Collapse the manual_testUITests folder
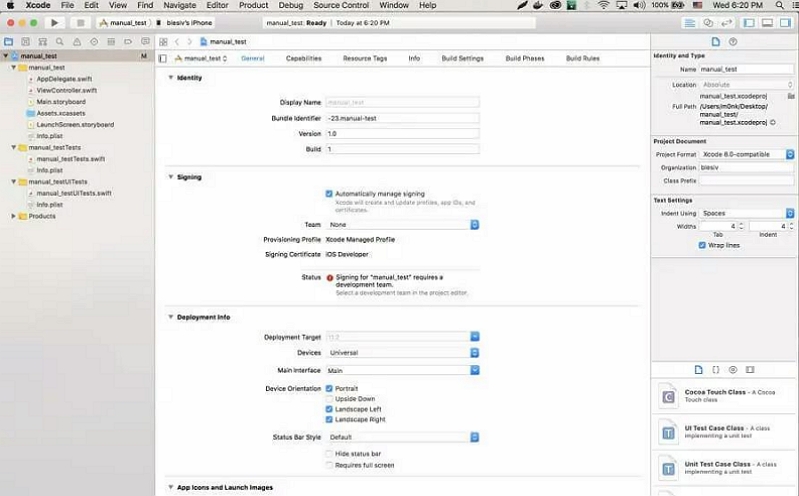799x496 pixels. pos(13,181)
